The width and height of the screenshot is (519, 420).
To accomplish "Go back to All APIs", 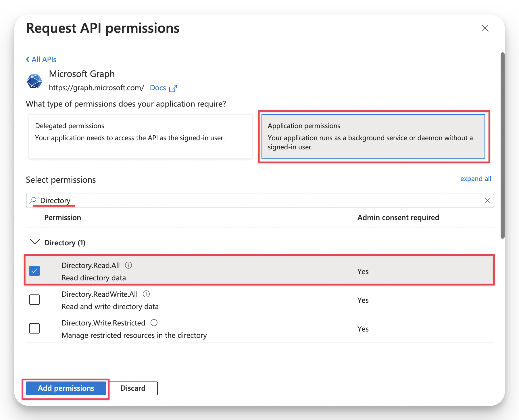I will click(41, 59).
